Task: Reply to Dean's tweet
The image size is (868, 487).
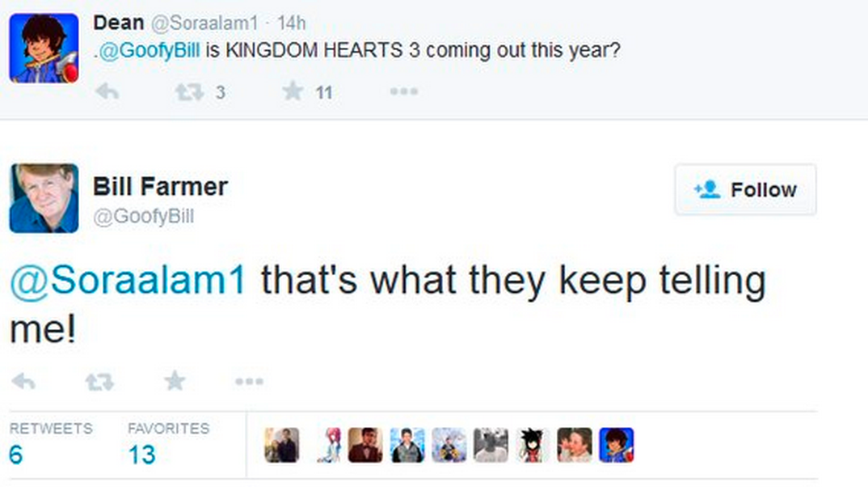Action: point(106,92)
